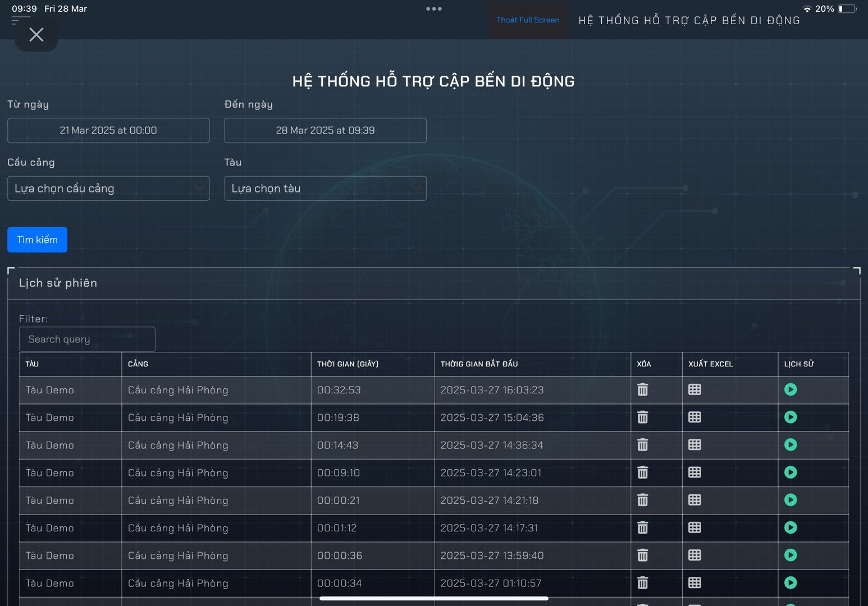Open the Tàu selection dropdown

pos(325,189)
